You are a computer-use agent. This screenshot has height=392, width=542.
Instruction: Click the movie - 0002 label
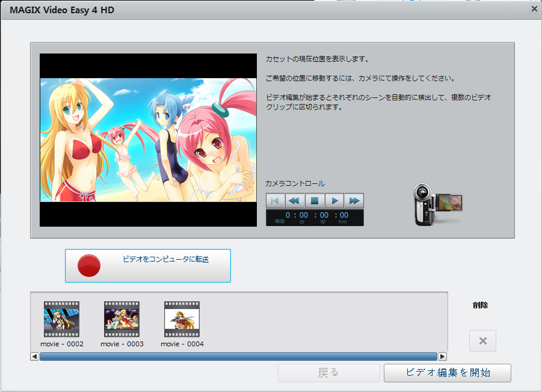point(62,344)
